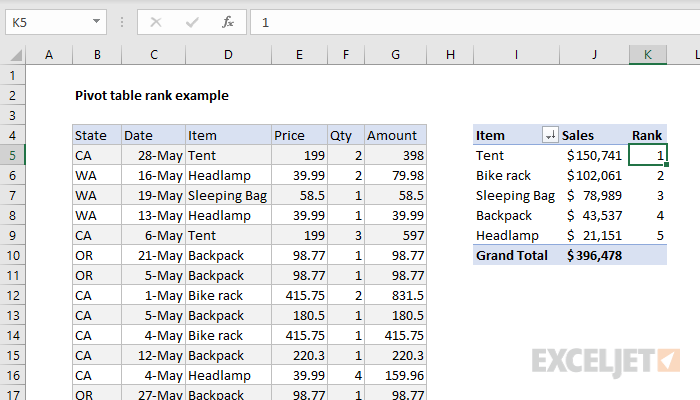Select row 2 header
This screenshot has height=400, width=700.
coord(12,96)
